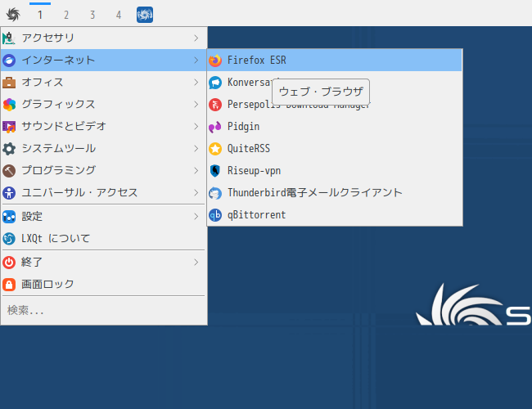Click the アクセサリ category icon
Viewport: 532px width, 409px height.
click(x=9, y=38)
